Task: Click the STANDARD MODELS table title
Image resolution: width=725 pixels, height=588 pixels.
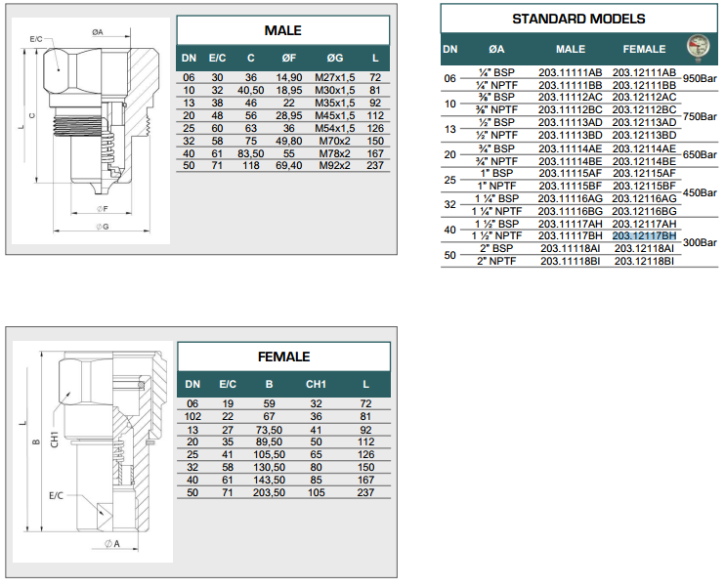Action: 578,19
